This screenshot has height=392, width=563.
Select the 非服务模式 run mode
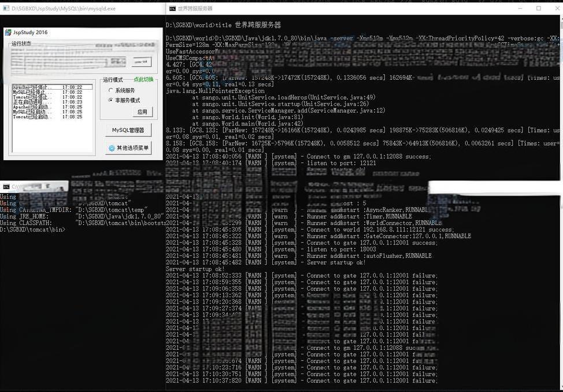(111, 100)
